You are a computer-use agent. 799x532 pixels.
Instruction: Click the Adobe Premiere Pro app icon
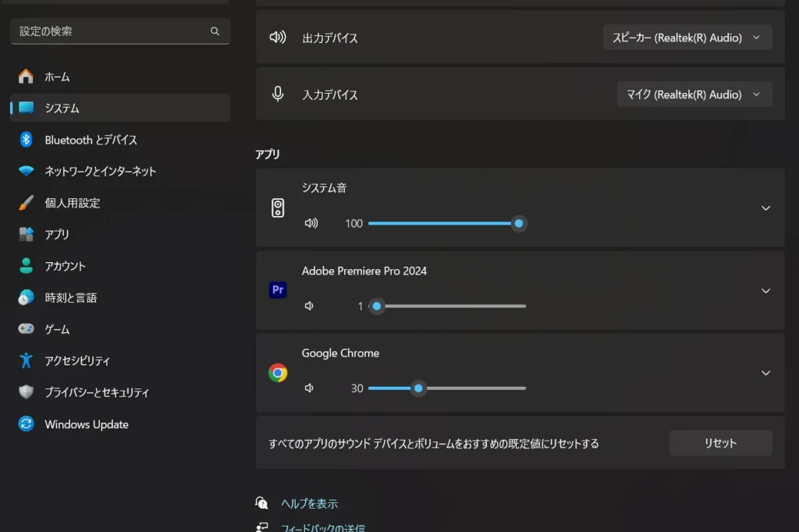278,290
